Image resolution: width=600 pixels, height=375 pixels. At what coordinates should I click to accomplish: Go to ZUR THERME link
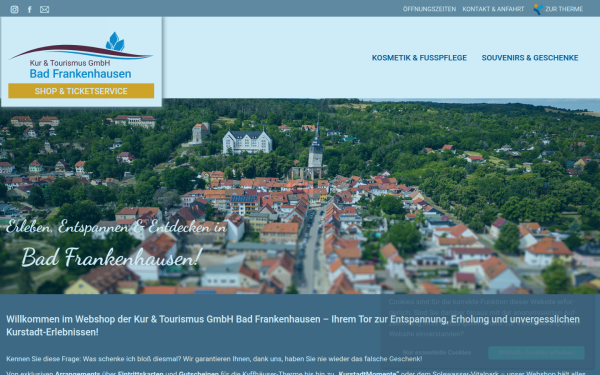[x=564, y=9]
